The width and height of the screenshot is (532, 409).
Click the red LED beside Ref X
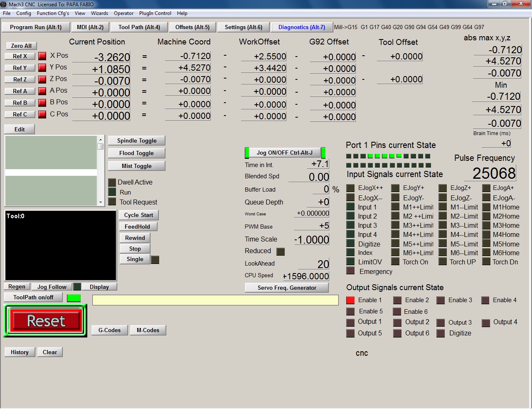click(x=42, y=56)
